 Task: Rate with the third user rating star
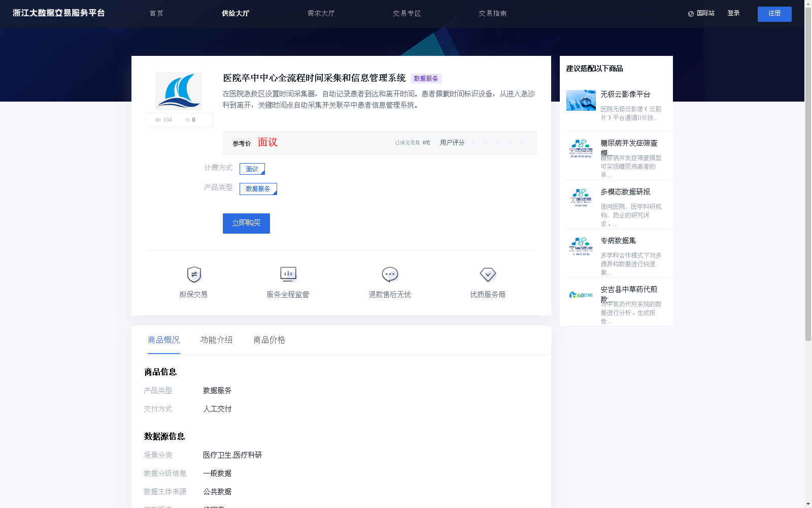click(x=497, y=142)
